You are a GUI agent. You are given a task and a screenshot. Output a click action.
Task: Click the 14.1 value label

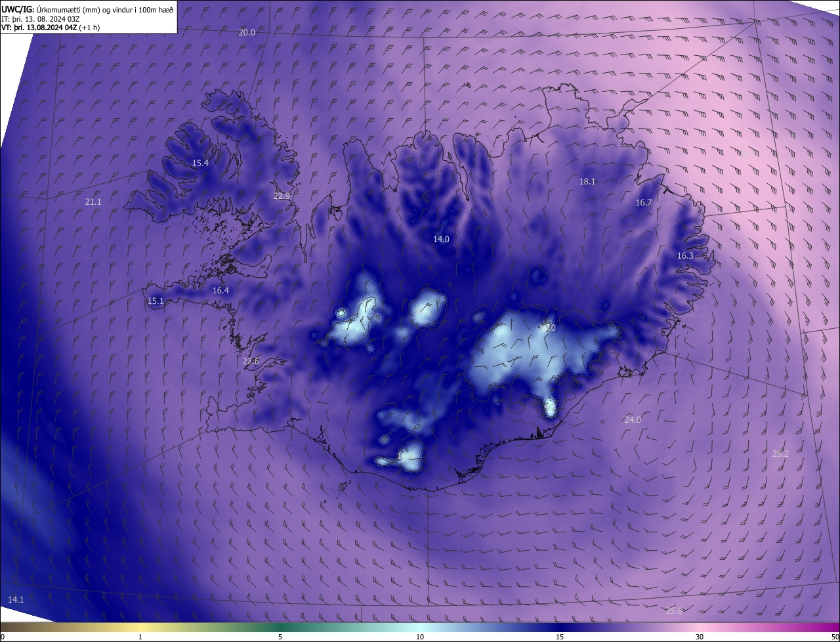point(16,599)
